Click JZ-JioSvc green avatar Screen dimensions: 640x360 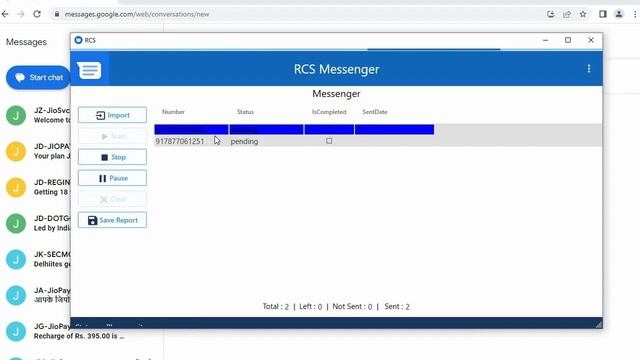pyautogui.click(x=16, y=116)
